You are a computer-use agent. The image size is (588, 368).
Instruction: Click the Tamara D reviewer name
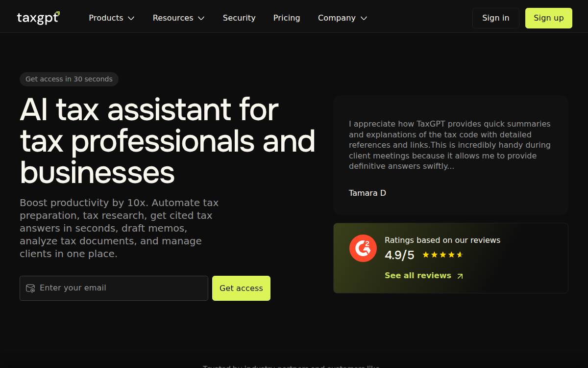coord(367,193)
